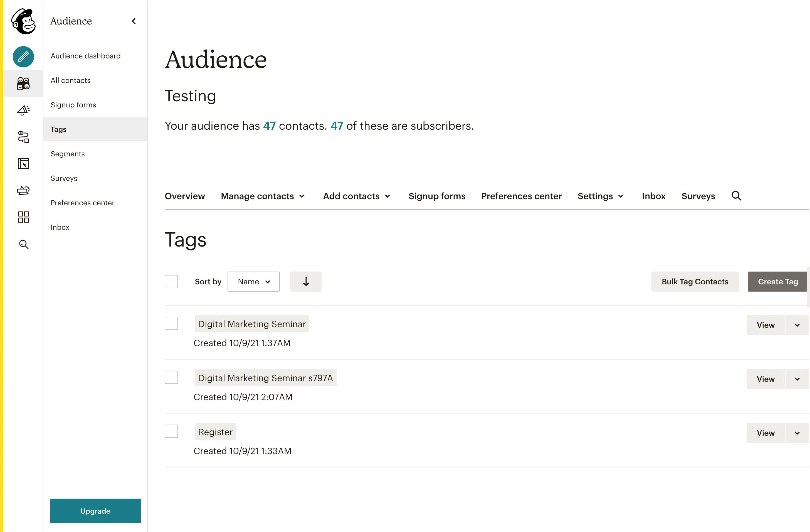Click the Create Tag button
The width and height of the screenshot is (810, 532).
pos(777,282)
